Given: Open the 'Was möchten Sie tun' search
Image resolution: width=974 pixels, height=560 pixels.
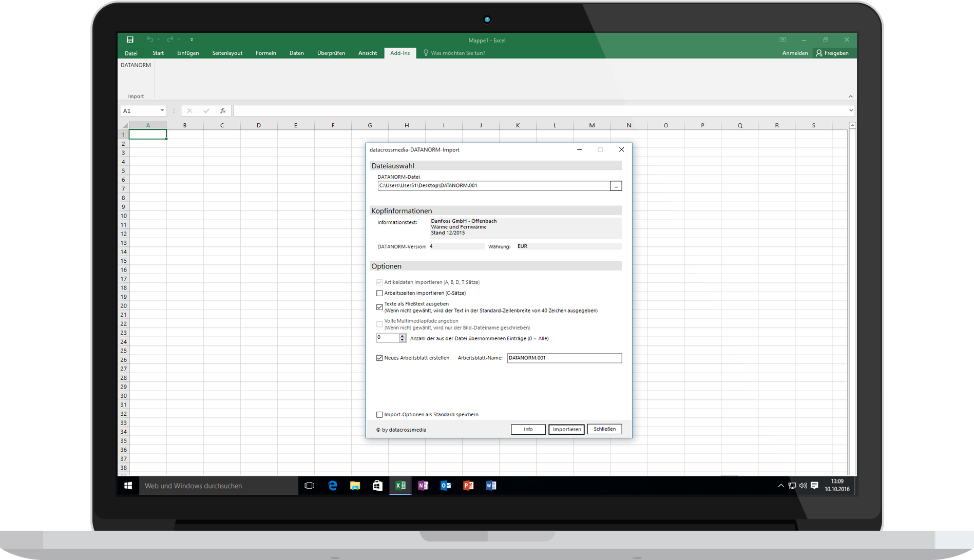Looking at the screenshot, I should click(x=454, y=53).
